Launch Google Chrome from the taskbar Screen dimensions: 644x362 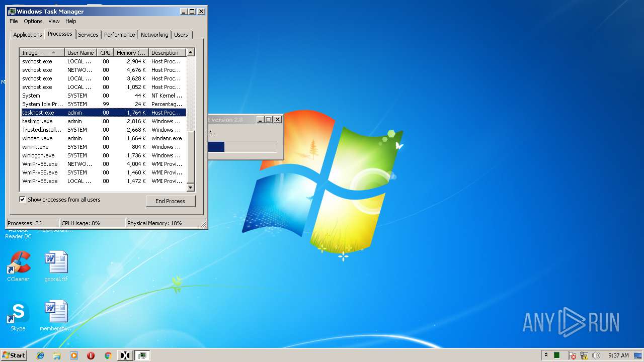point(108,355)
